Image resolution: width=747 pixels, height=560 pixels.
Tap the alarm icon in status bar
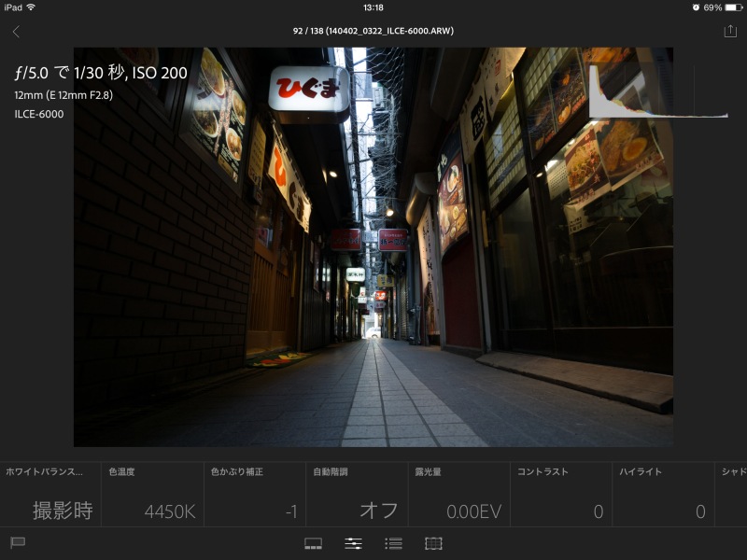pyautogui.click(x=696, y=7)
